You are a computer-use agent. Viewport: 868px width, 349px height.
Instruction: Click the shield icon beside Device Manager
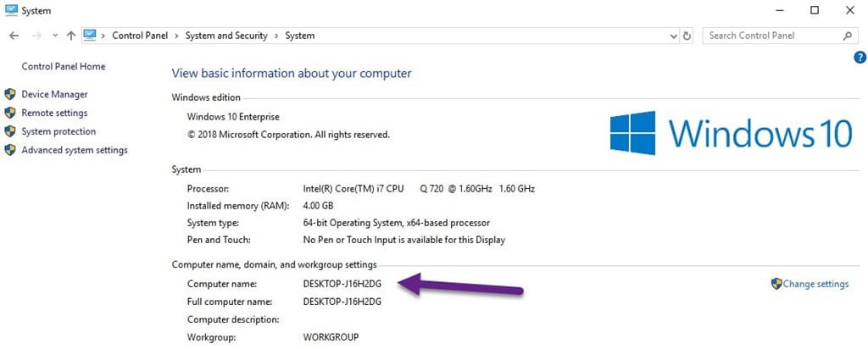tap(10, 94)
